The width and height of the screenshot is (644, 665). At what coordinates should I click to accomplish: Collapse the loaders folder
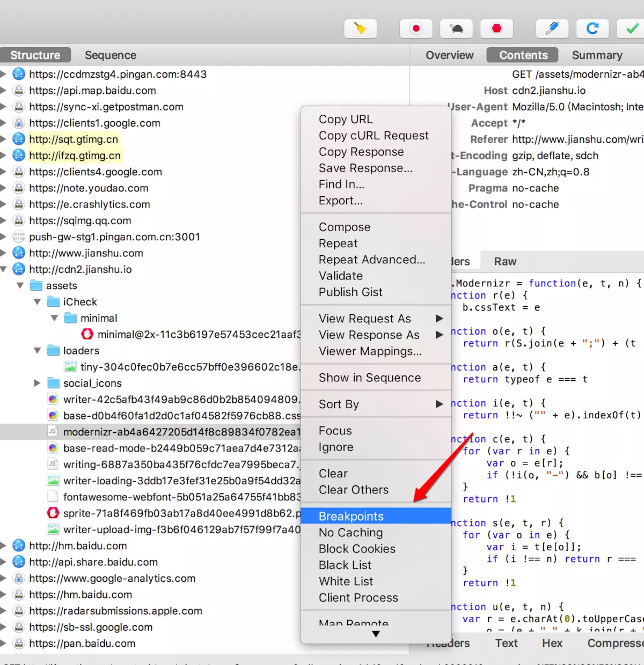38,351
